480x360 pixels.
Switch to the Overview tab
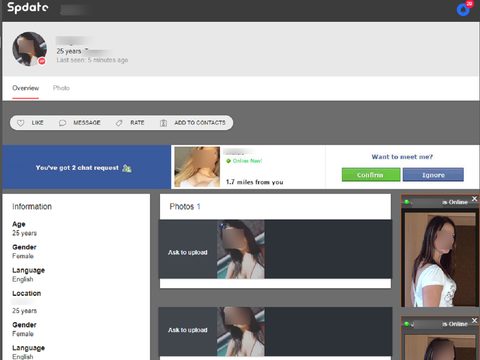pyautogui.click(x=26, y=88)
